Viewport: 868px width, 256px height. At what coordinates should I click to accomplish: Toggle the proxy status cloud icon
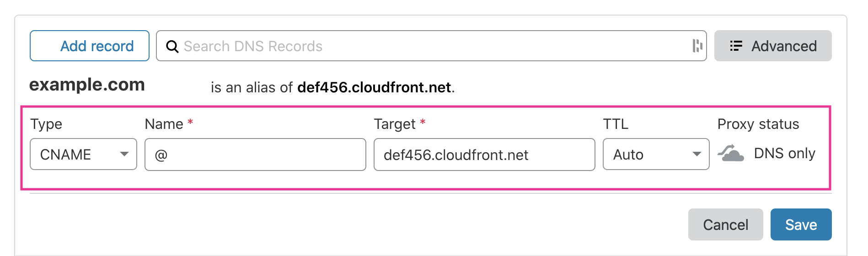731,153
